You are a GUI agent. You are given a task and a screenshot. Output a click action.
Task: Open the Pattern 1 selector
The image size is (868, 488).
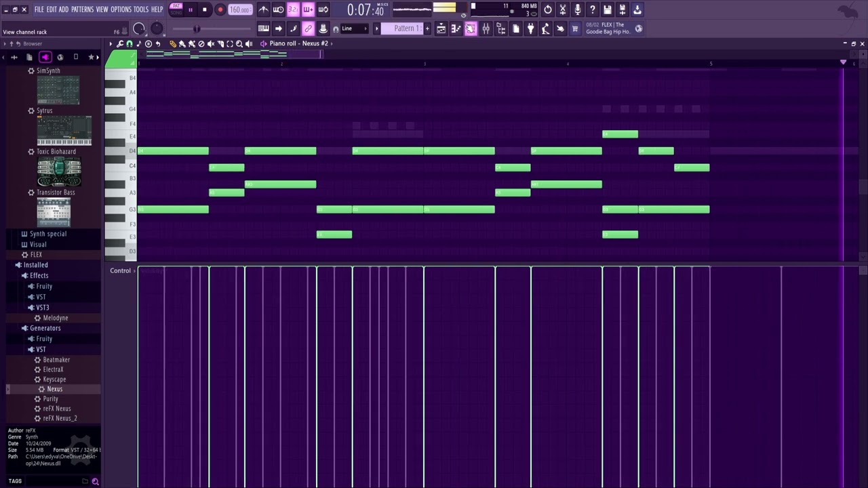point(403,28)
